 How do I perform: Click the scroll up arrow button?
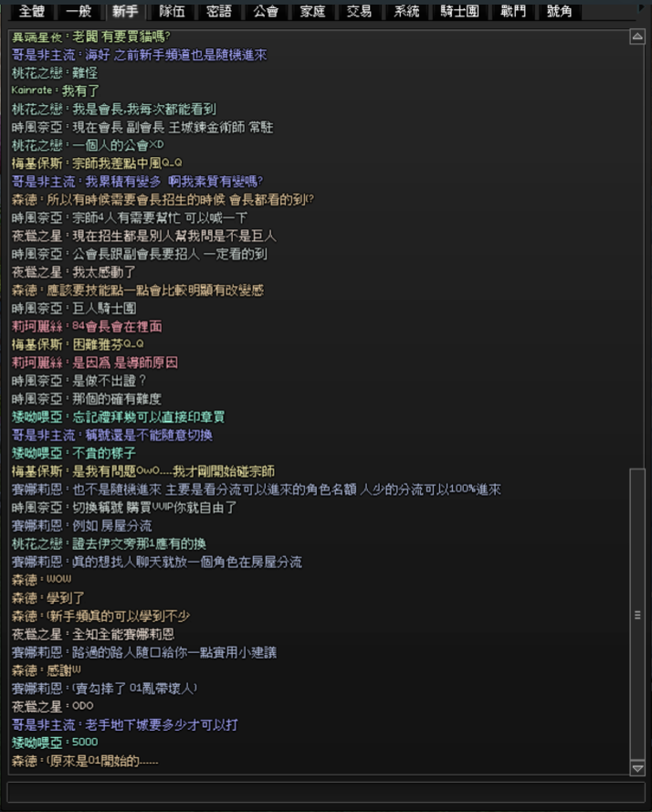(637, 37)
